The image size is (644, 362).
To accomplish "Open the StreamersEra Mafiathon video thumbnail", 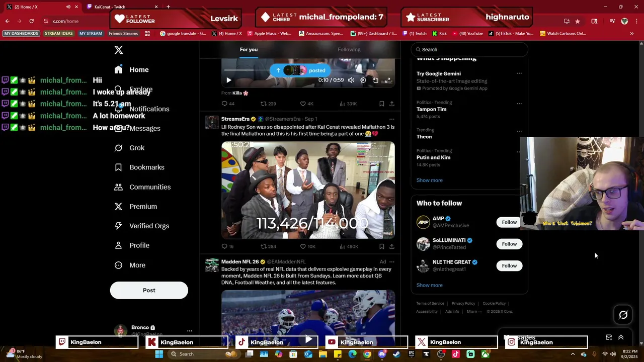I will pyautogui.click(x=308, y=190).
